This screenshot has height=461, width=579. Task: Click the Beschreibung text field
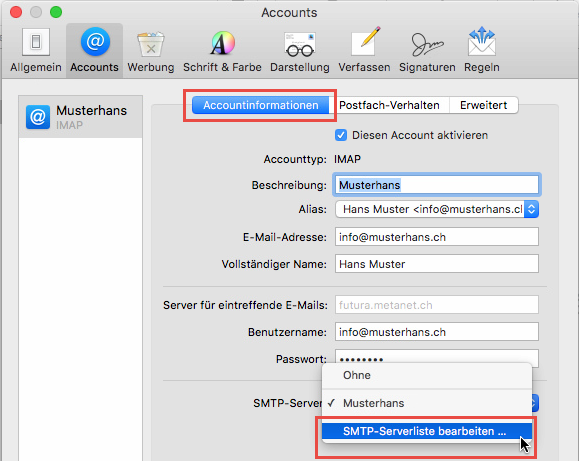437,185
